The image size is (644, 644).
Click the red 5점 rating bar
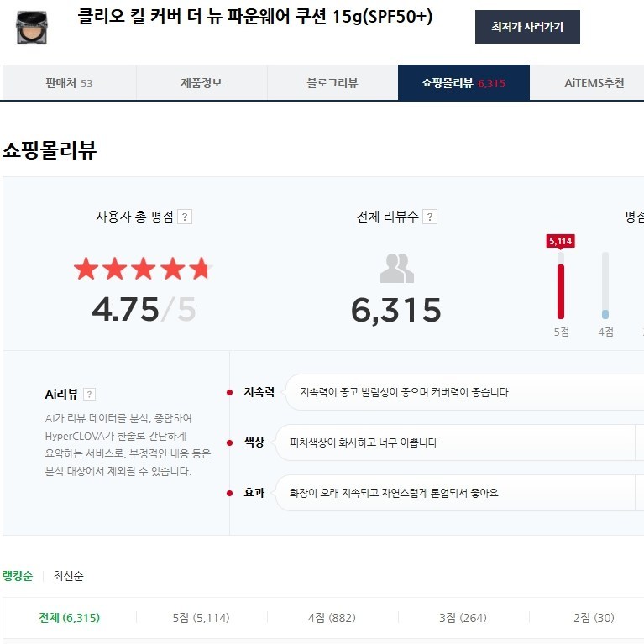(561, 290)
